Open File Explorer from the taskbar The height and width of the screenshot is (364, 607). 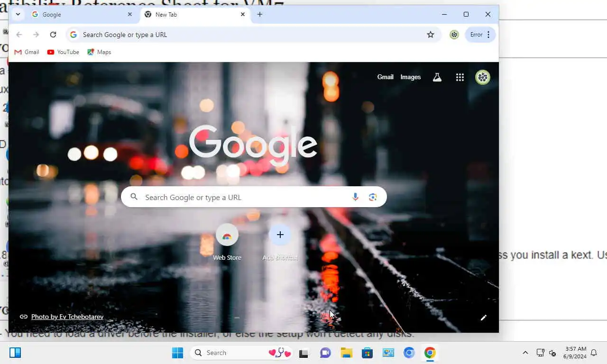coord(346,353)
